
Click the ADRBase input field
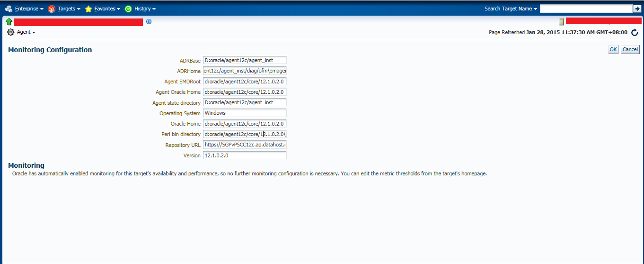(245, 60)
